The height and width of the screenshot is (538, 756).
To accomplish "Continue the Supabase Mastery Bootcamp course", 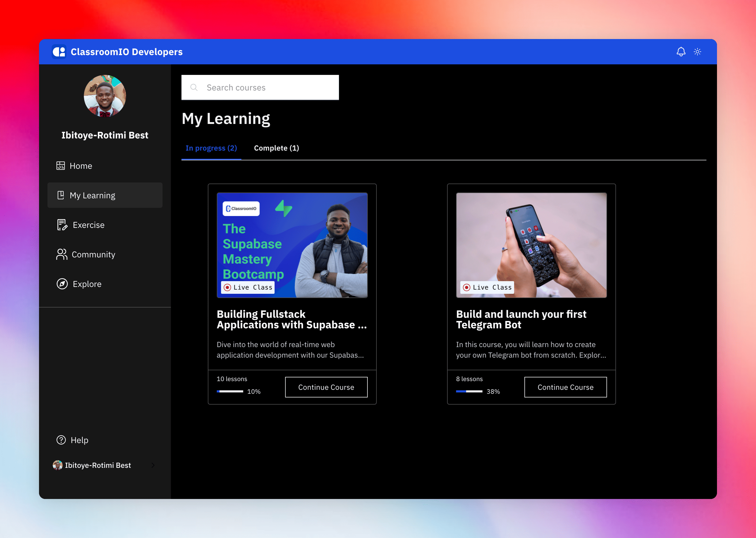I will pyautogui.click(x=326, y=387).
